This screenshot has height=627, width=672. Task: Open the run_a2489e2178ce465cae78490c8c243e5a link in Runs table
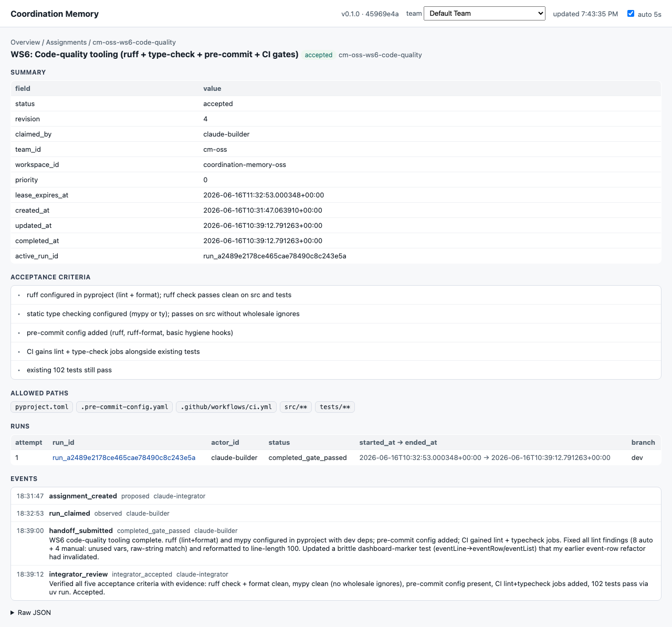[x=124, y=457]
